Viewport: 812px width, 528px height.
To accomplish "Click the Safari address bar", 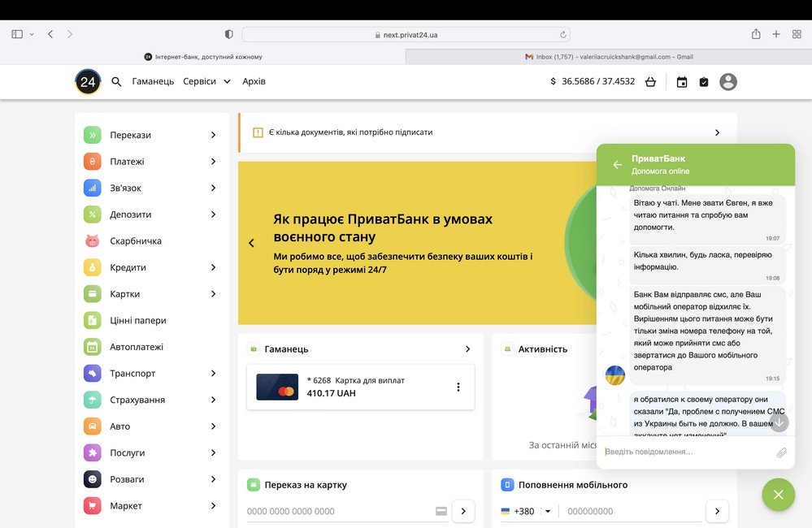I will pos(406,35).
